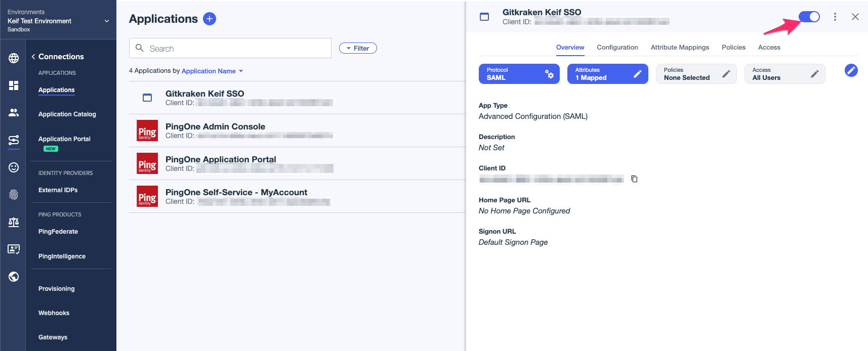Viewport: 868px width, 351px height.
Task: Open PingFederate in the sidebar
Action: click(x=58, y=232)
